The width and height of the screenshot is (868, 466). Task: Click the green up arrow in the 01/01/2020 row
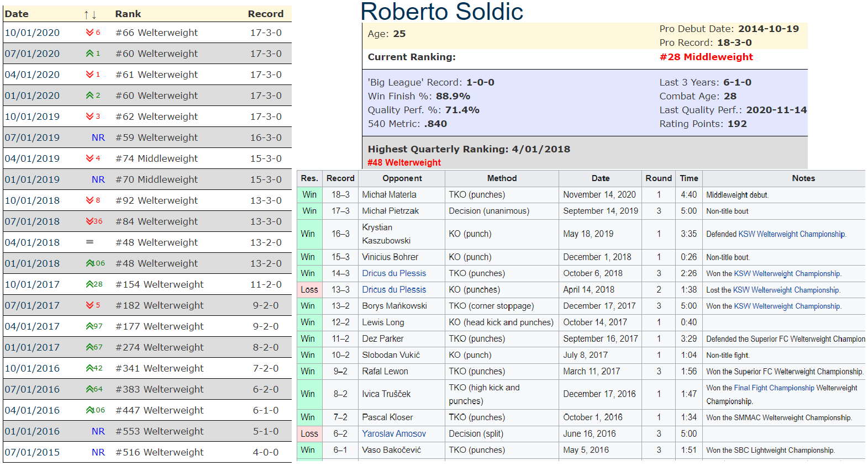tap(90, 96)
